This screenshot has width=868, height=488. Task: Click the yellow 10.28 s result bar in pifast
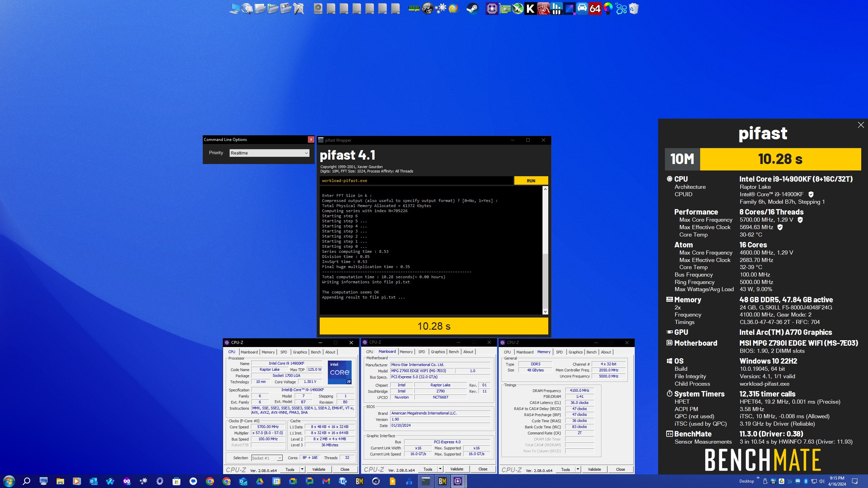tap(434, 326)
